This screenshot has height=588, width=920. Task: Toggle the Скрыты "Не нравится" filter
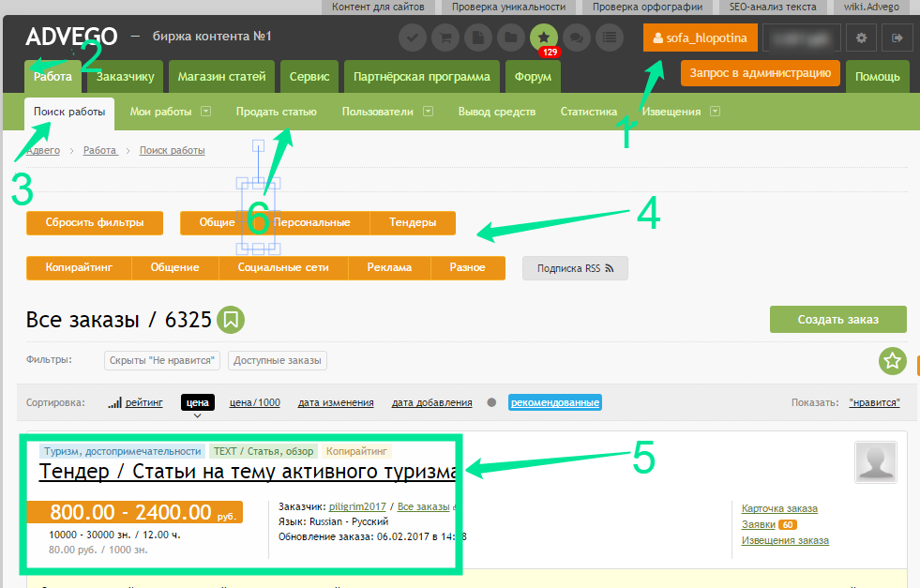163,360
